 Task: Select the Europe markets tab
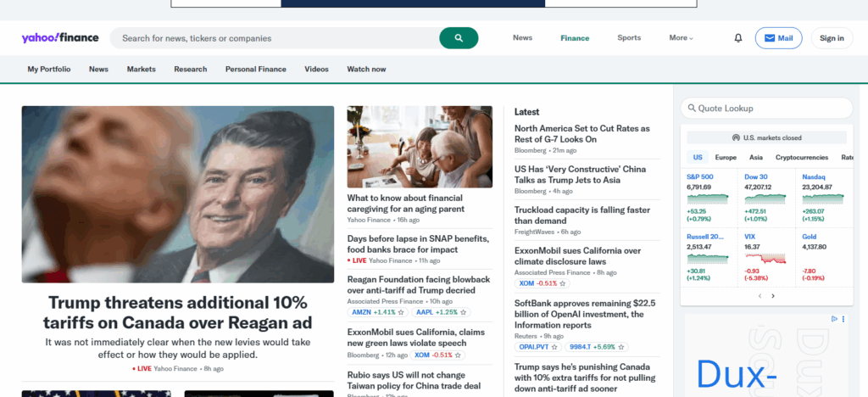point(726,157)
